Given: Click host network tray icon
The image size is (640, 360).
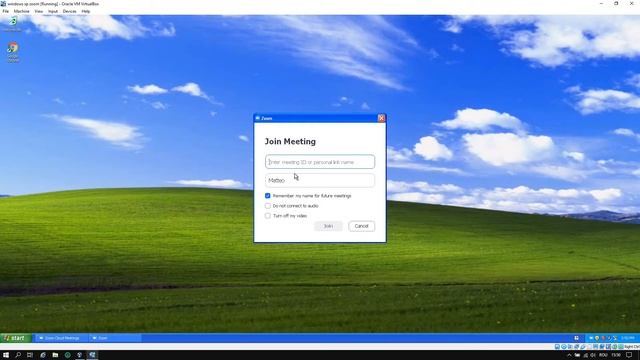Looking at the screenshot, I should pos(586,356).
